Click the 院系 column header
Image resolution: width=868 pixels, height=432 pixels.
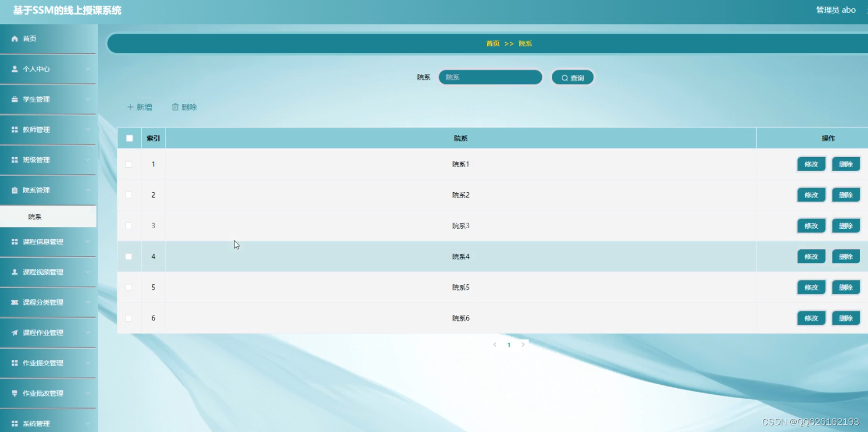pos(461,138)
